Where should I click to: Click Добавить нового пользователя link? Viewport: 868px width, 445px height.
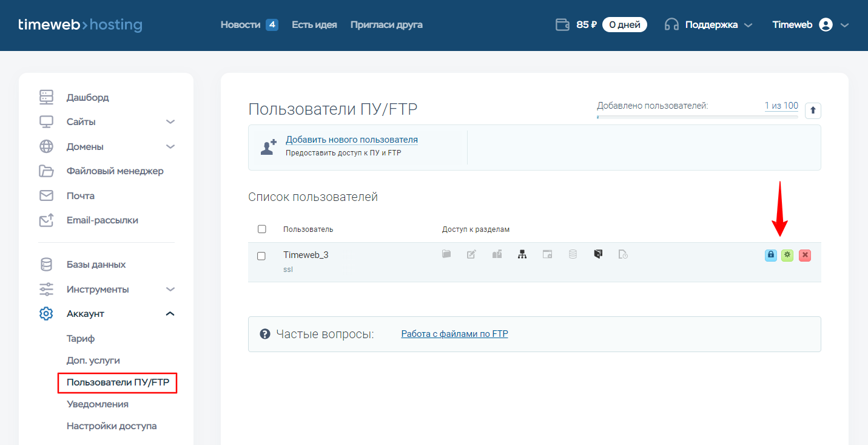tap(352, 140)
